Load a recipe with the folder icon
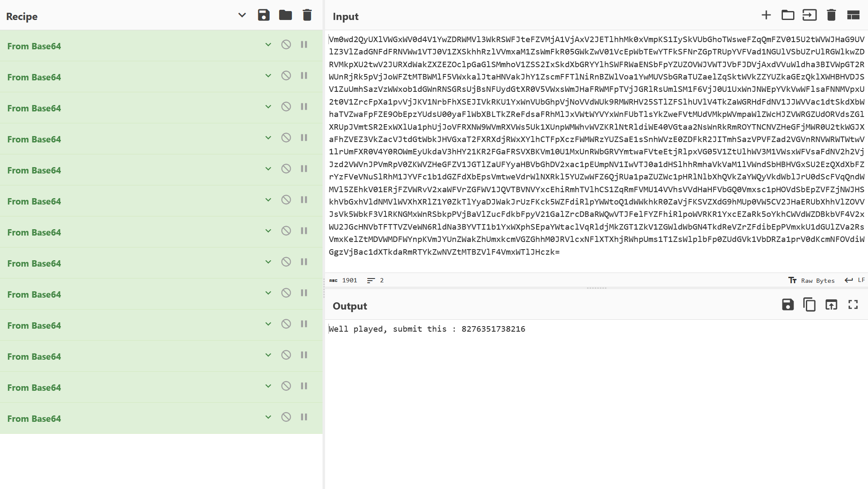Viewport: 868px width, 489px height. (x=285, y=15)
